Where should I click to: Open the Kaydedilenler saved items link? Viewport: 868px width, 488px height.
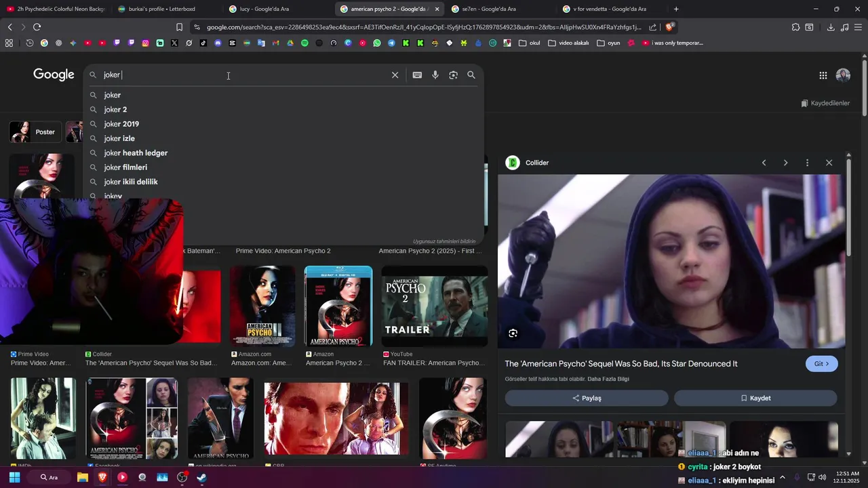[825, 103]
